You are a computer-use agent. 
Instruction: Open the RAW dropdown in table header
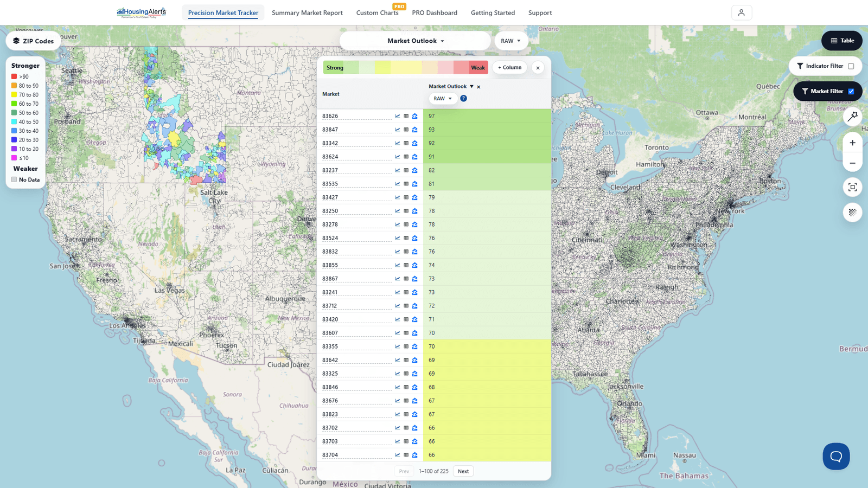(x=443, y=98)
